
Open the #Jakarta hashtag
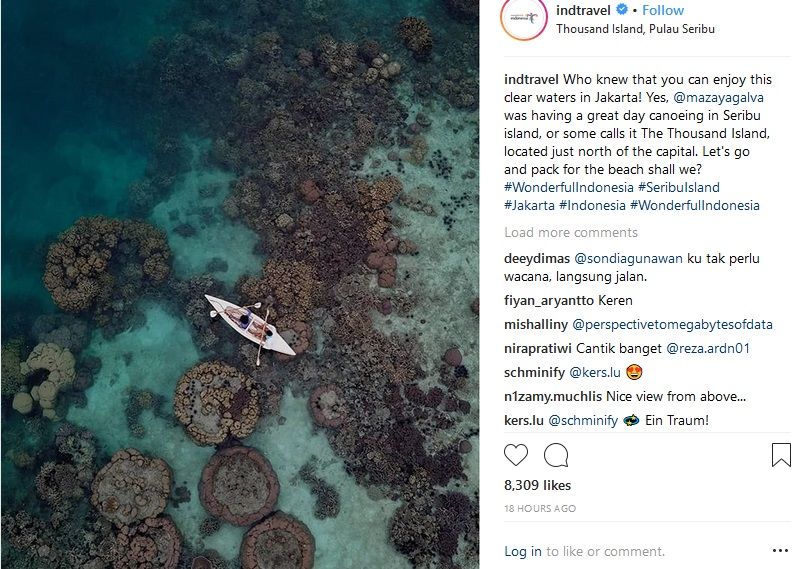point(528,205)
